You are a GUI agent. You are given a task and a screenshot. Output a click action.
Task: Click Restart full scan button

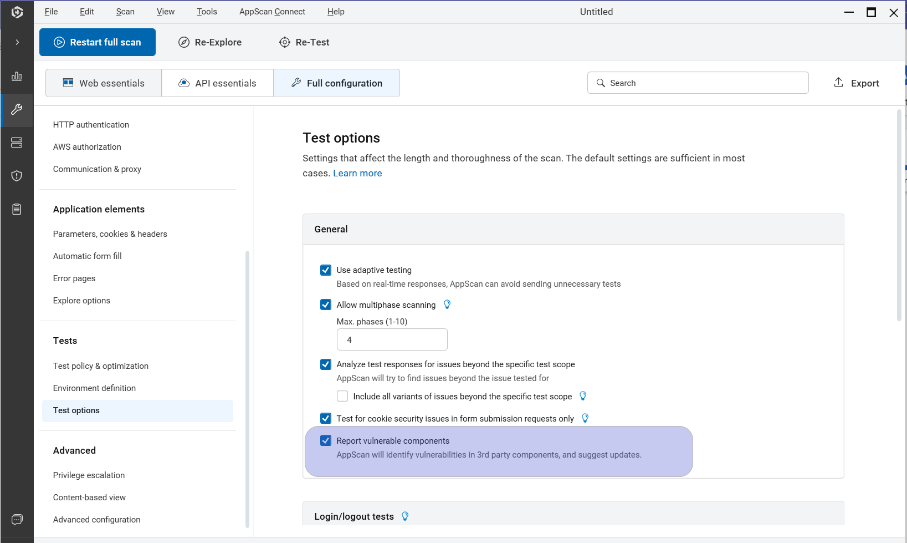97,42
